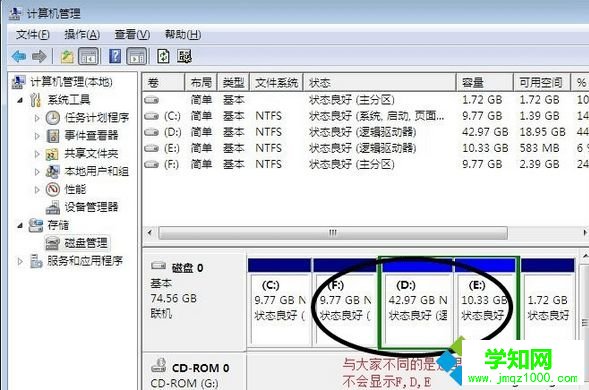589x390 pixels.
Task: Select the 设备管理器 tree item text
Action: pyautogui.click(x=91, y=207)
